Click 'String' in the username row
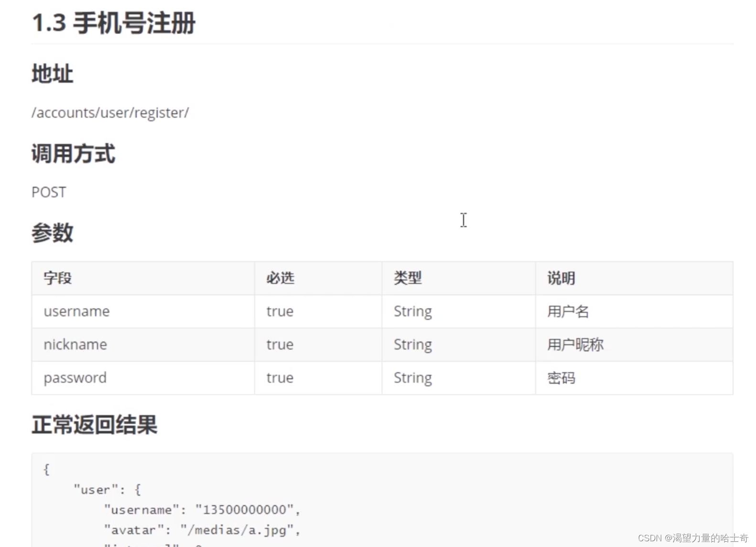The width and height of the screenshot is (756, 547). (413, 312)
